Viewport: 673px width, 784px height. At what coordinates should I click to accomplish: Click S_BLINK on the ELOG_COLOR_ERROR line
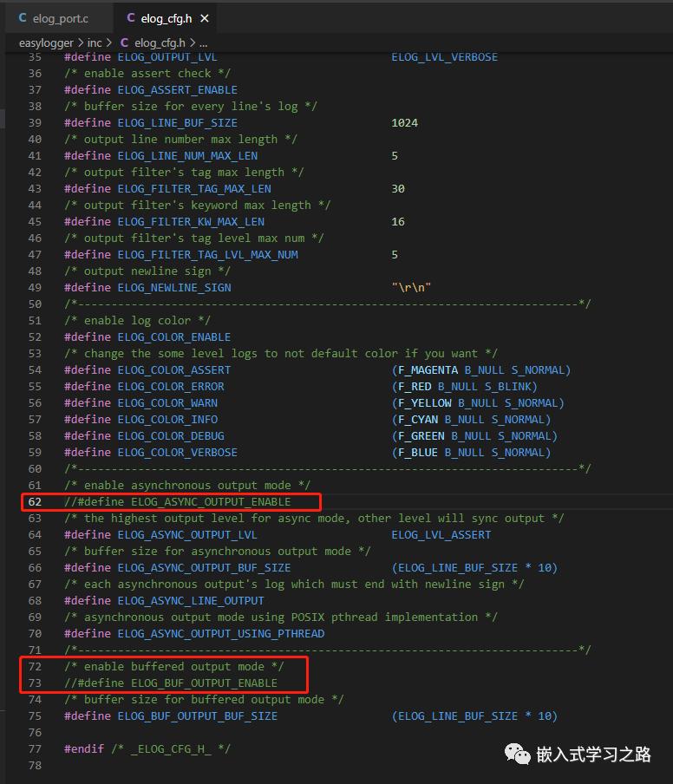507,387
